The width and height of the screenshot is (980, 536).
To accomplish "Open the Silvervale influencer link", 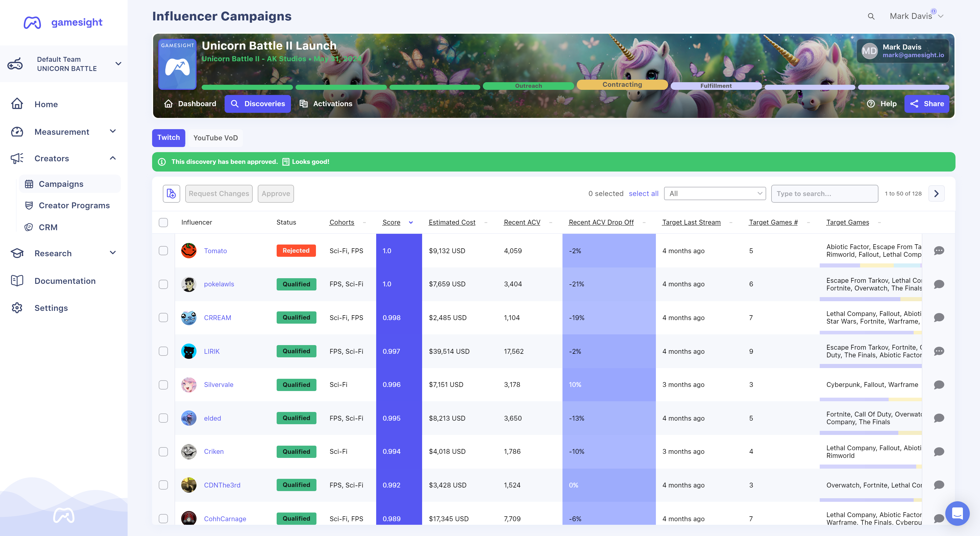I will 218,385.
